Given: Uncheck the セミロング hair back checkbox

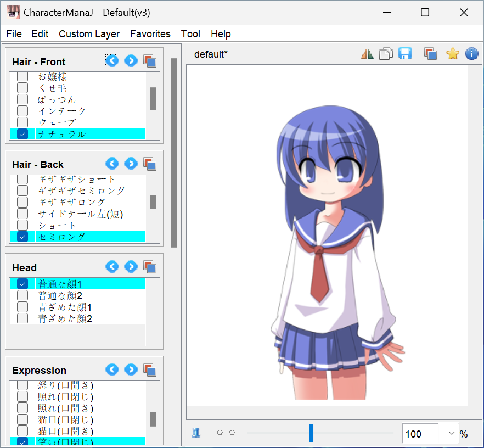Looking at the screenshot, I should [22, 237].
